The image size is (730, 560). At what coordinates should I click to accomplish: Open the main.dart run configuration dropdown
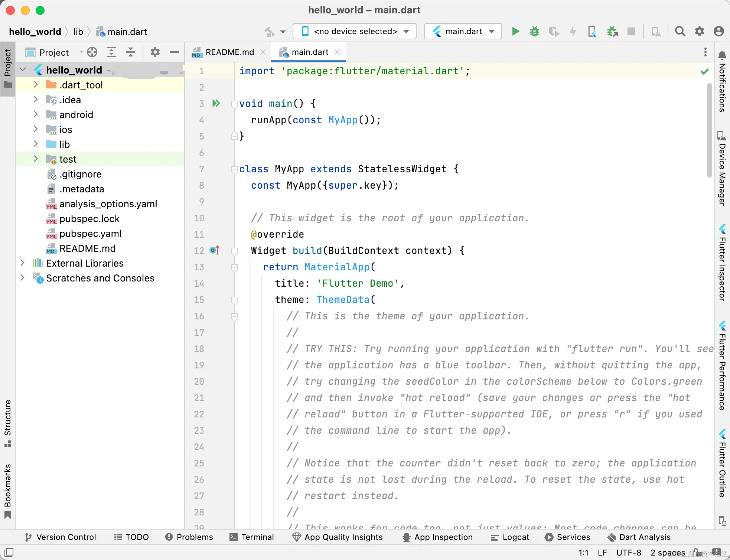pyautogui.click(x=463, y=31)
